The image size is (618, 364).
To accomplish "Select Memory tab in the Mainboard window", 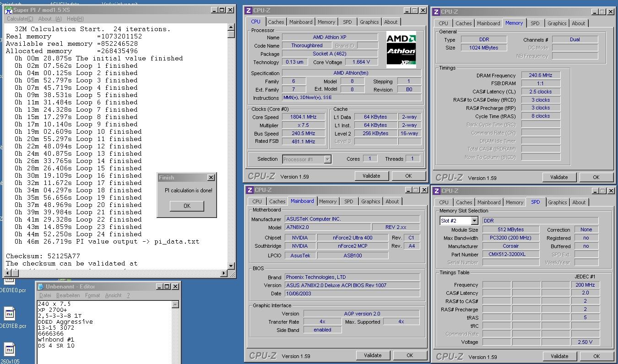I will click(328, 201).
